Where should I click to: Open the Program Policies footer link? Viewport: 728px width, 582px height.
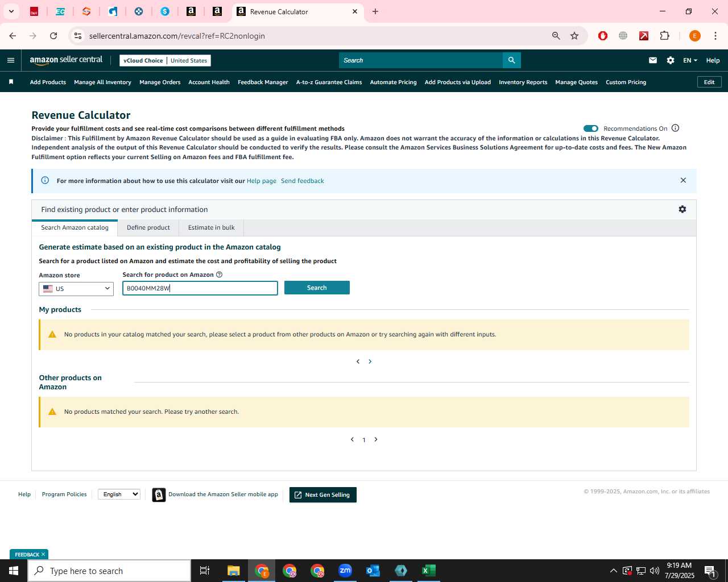[64, 494]
